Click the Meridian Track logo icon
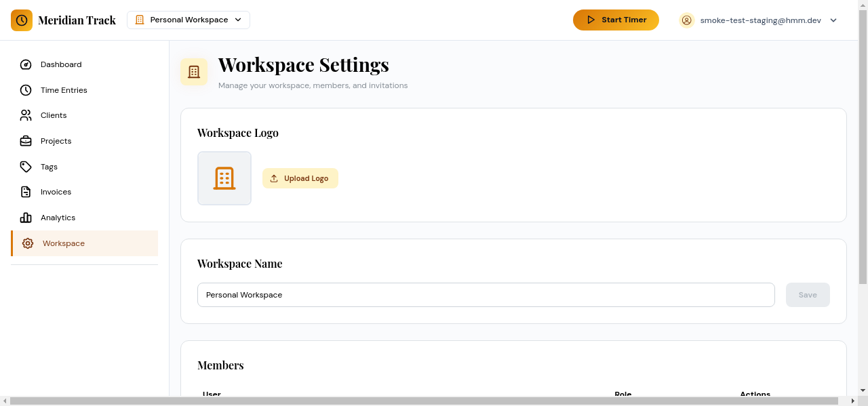The width and height of the screenshot is (868, 406). pyautogui.click(x=22, y=20)
